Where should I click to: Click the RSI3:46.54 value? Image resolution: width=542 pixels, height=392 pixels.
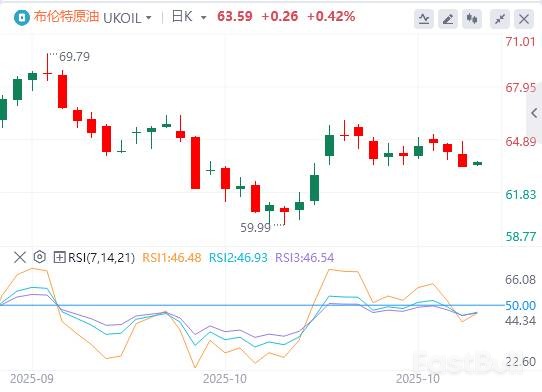coord(305,258)
